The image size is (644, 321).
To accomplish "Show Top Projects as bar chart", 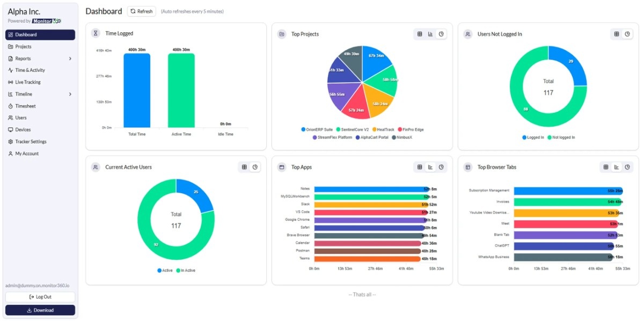I will tap(430, 34).
